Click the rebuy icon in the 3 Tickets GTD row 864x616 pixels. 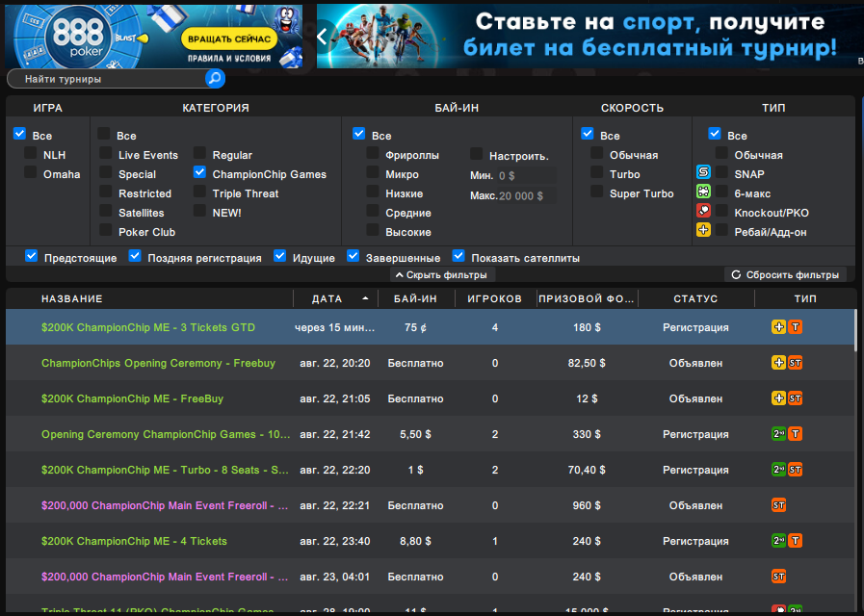pyautogui.click(x=778, y=327)
